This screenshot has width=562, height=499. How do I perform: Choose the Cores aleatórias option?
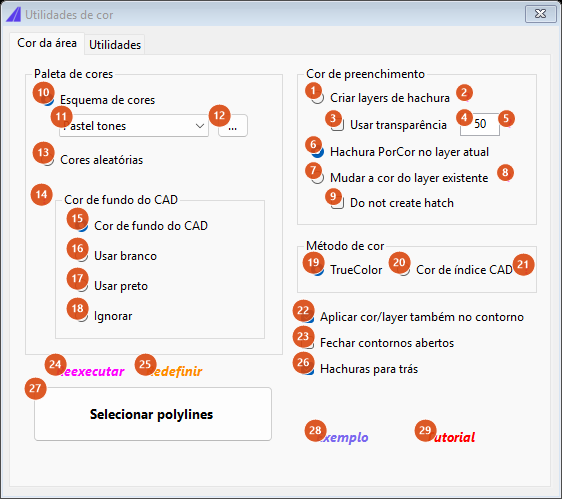(x=93, y=160)
